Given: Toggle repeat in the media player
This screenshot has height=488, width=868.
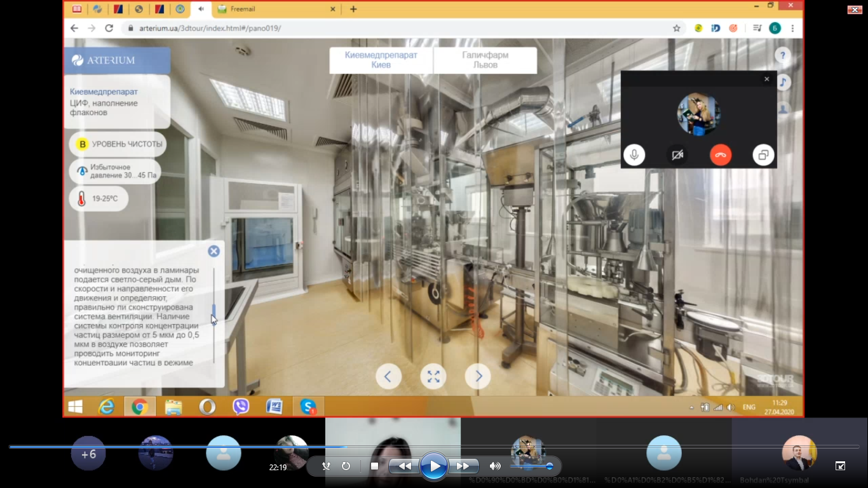Looking at the screenshot, I should click(x=346, y=466).
